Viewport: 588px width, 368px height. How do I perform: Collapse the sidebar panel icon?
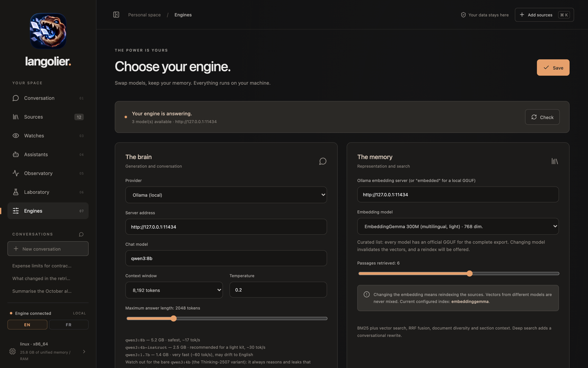(116, 15)
